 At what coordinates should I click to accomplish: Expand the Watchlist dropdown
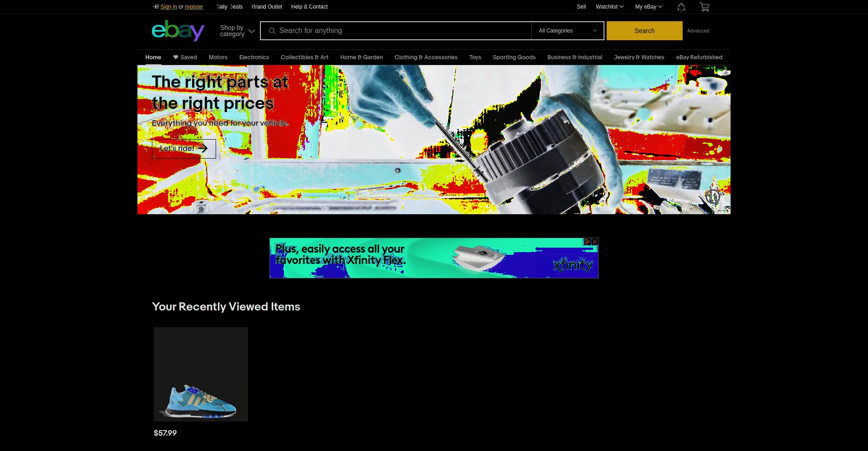pos(609,7)
